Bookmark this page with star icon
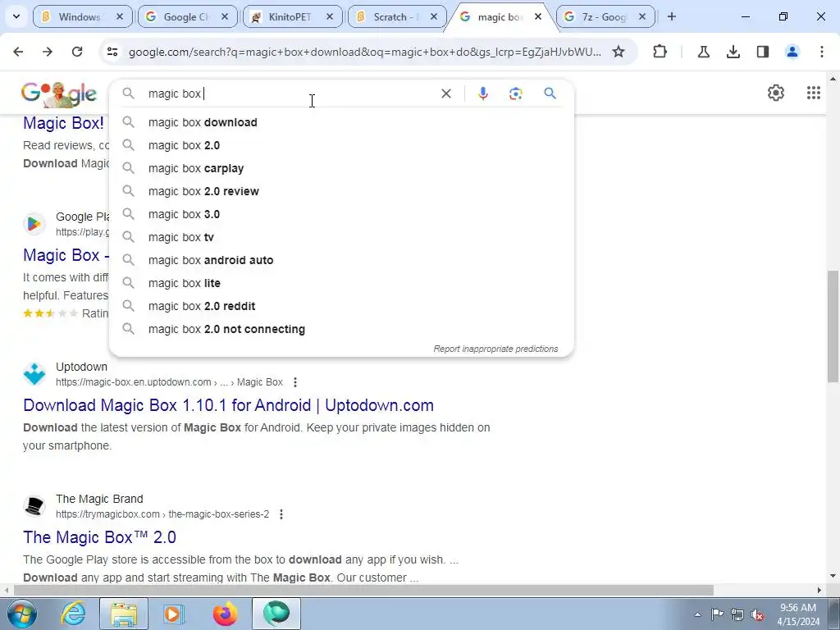This screenshot has height=630, width=840. (619, 52)
